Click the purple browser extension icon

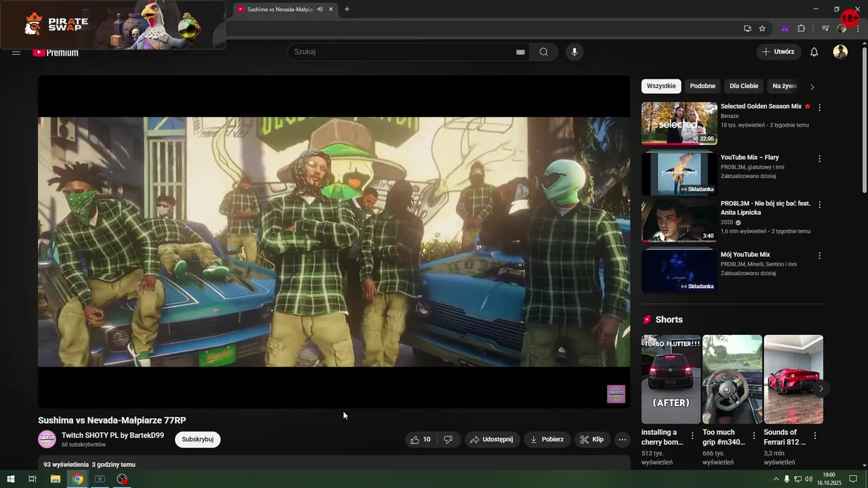[x=785, y=28]
